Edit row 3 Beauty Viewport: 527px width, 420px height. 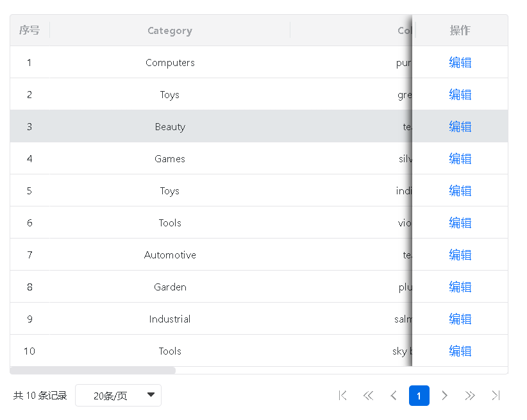coord(460,126)
